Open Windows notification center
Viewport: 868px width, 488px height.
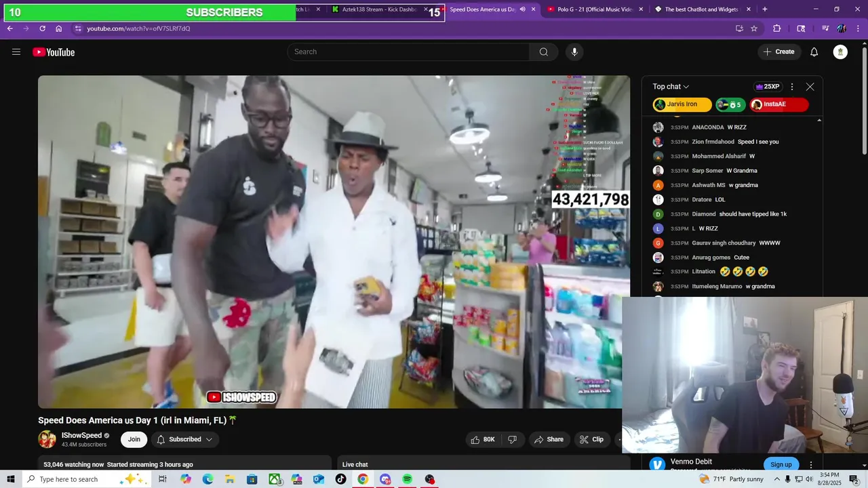[x=854, y=479]
